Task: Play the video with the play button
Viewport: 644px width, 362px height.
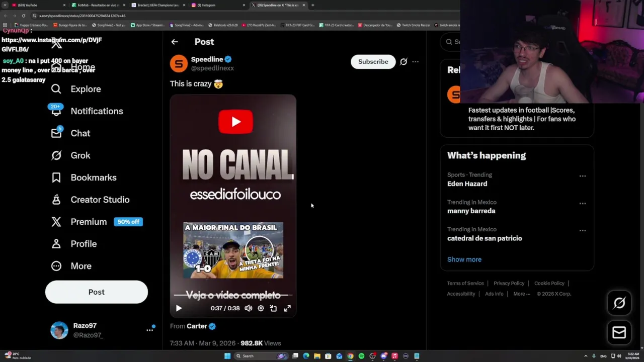Action: [179, 308]
